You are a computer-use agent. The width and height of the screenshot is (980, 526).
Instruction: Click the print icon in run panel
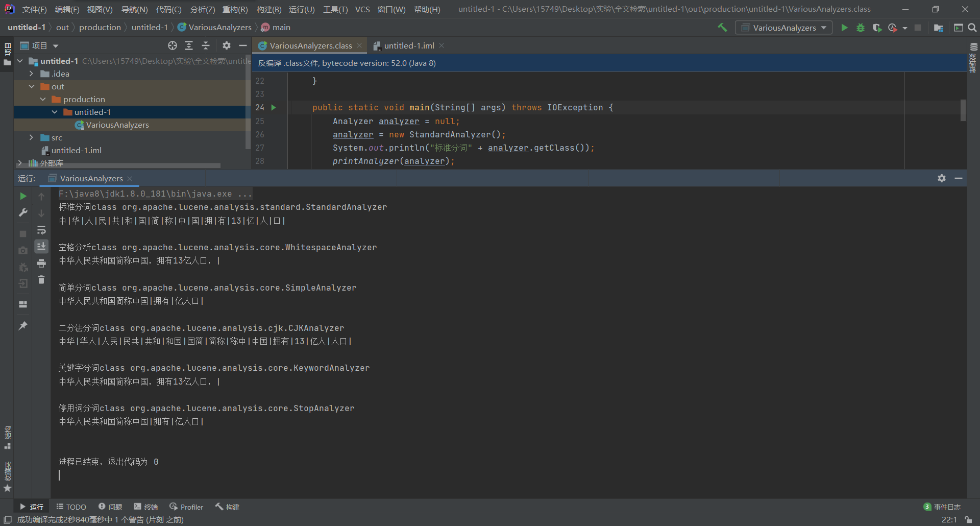pyautogui.click(x=41, y=264)
